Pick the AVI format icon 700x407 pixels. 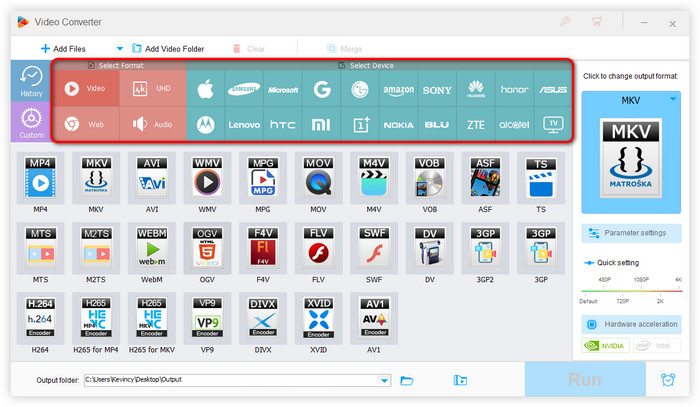(152, 178)
